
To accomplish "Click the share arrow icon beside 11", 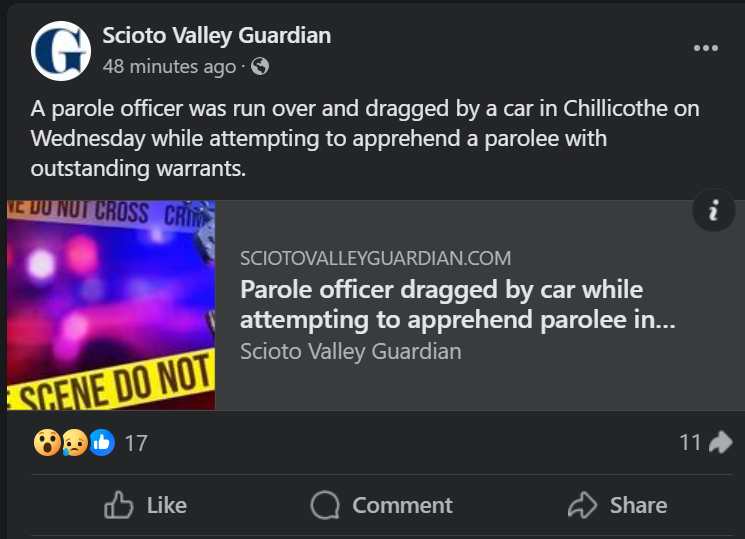I will click(720, 441).
